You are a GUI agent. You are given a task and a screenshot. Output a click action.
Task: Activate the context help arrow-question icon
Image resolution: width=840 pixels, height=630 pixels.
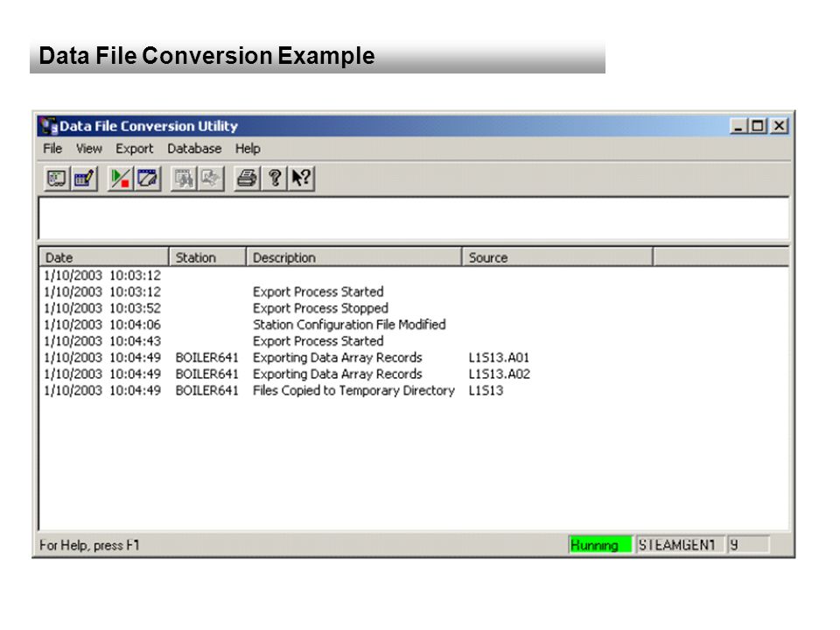pos(302,178)
